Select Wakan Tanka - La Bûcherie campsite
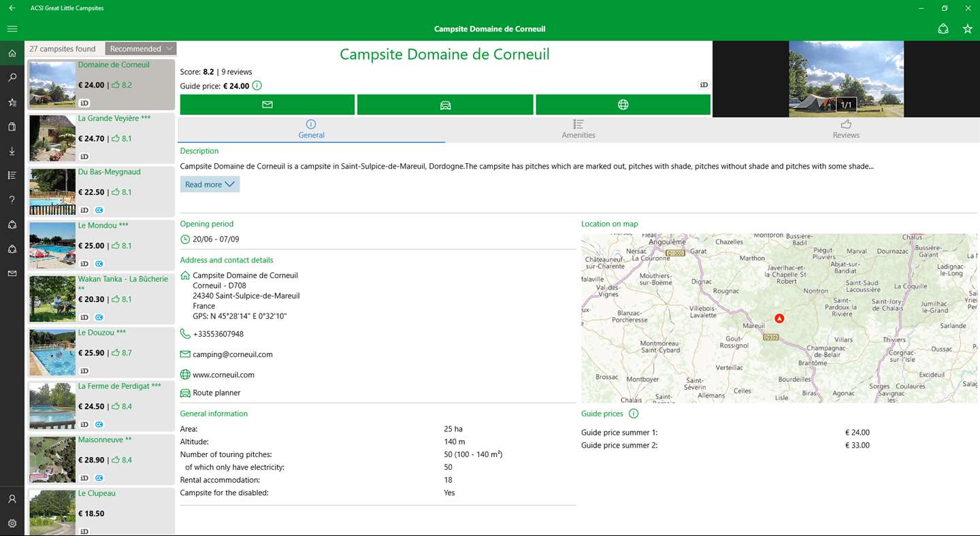 pos(101,299)
